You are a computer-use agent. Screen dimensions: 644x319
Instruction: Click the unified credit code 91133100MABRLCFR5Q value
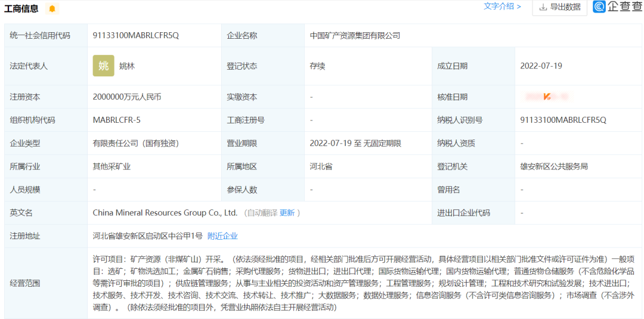tap(135, 36)
